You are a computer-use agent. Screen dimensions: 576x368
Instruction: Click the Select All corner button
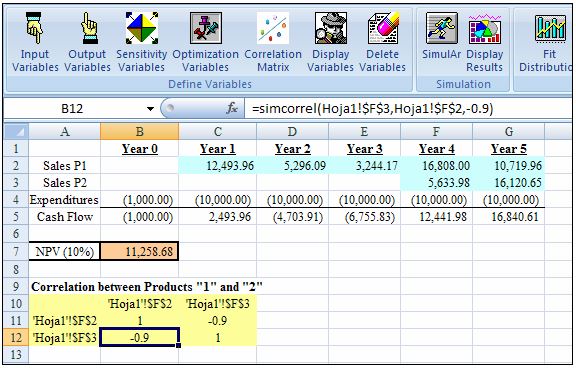click(16, 131)
